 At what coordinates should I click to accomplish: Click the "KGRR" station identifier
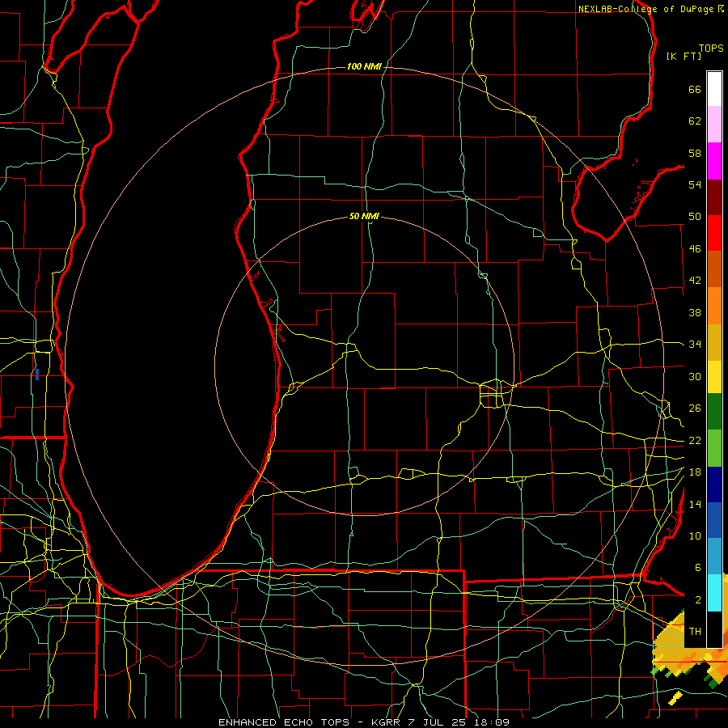click(385, 722)
